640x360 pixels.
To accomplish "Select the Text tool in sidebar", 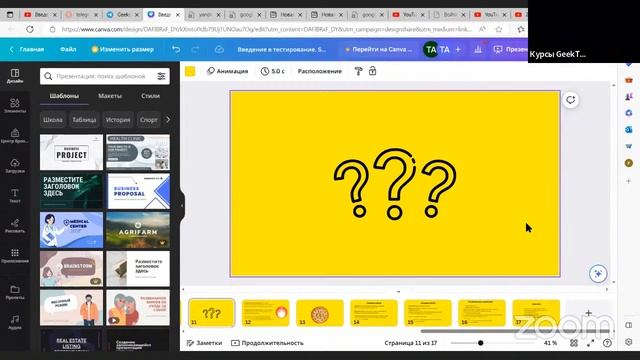I will coord(15,195).
